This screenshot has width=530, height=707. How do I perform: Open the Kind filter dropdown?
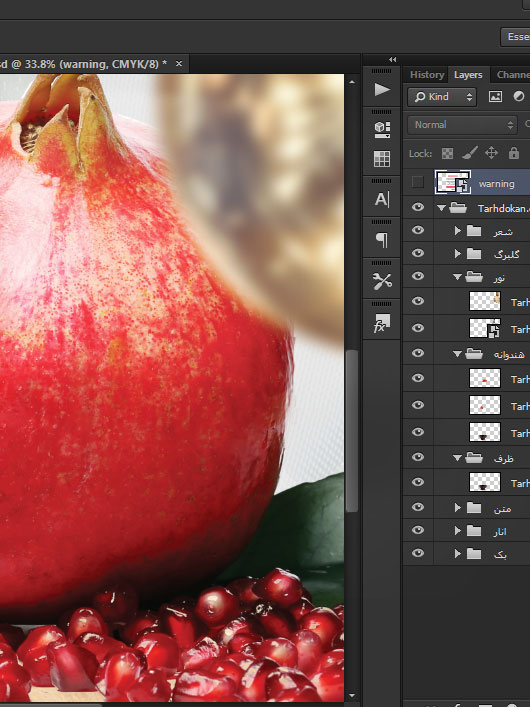coord(442,97)
